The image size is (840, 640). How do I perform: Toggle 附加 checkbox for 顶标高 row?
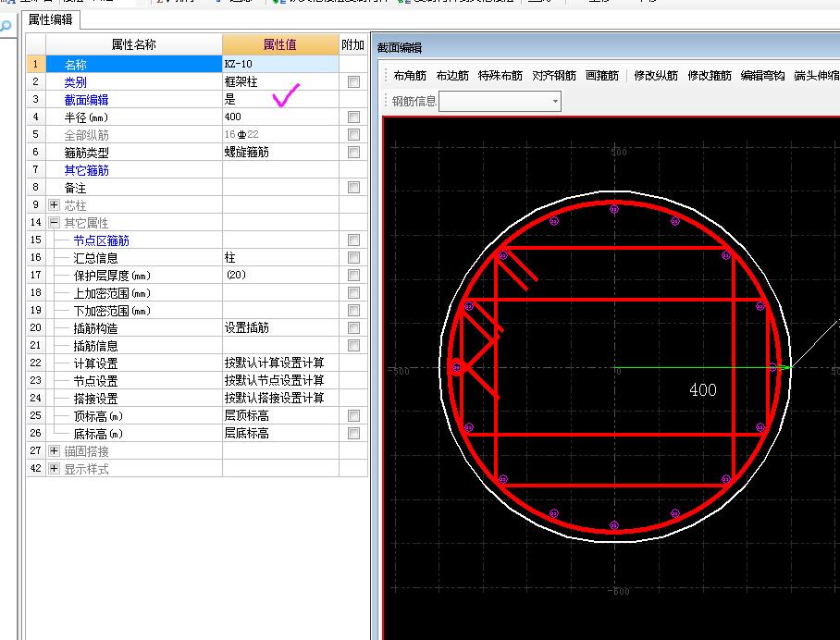click(x=353, y=415)
